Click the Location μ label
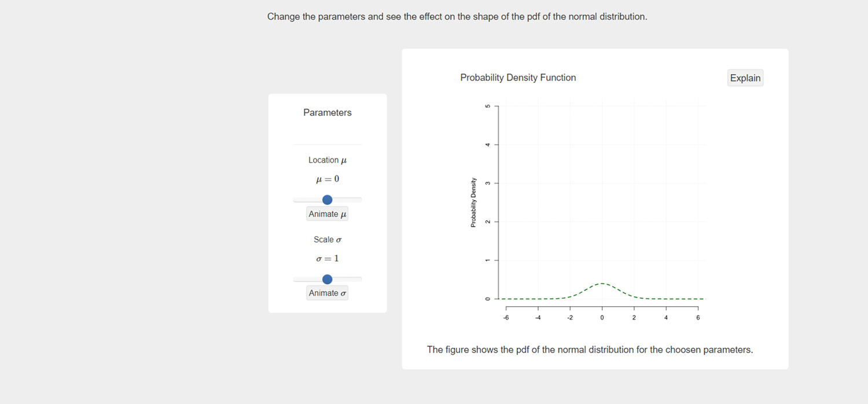Screen dimensions: 868x404 point(328,160)
